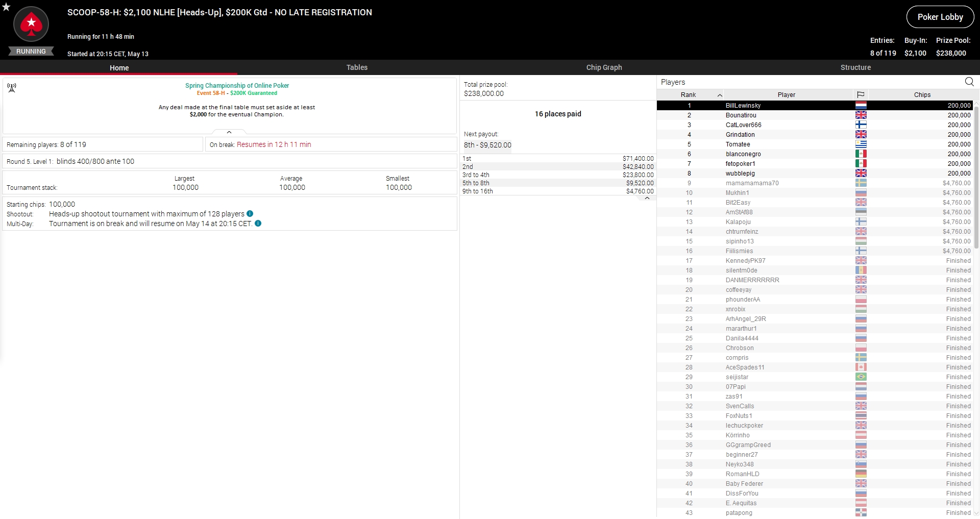Click mamamamama70's Sweden flag

tap(861, 183)
